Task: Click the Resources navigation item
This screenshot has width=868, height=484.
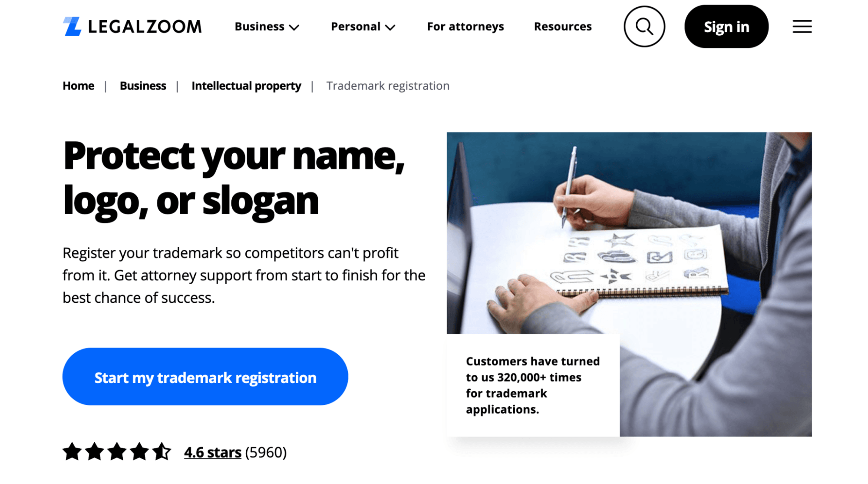Action: point(562,26)
